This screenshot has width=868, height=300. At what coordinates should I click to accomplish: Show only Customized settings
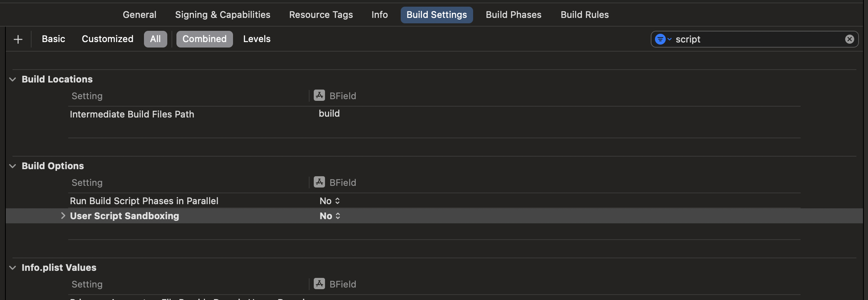pos(107,39)
